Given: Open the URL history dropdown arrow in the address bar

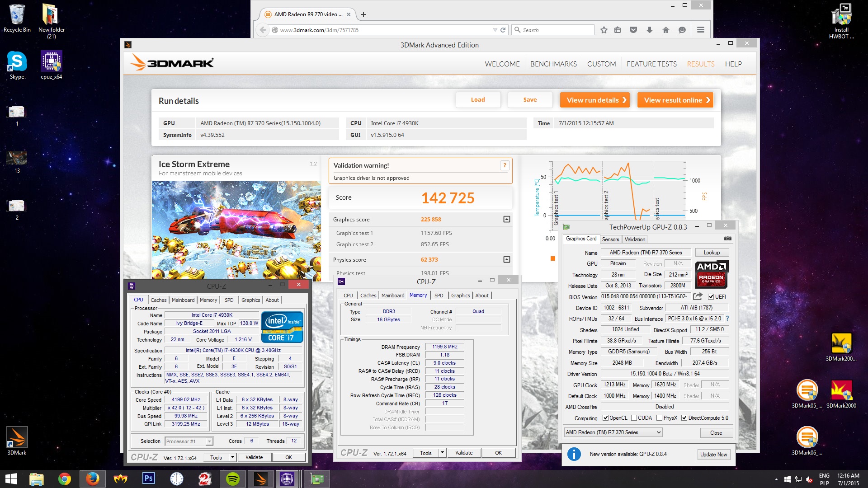Looking at the screenshot, I should pos(495,30).
